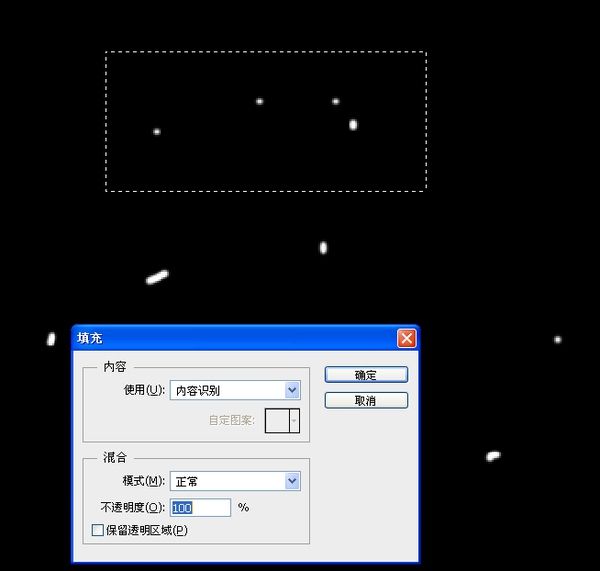Click the 填充 dialog title bar
The image size is (600, 571).
coord(235,338)
